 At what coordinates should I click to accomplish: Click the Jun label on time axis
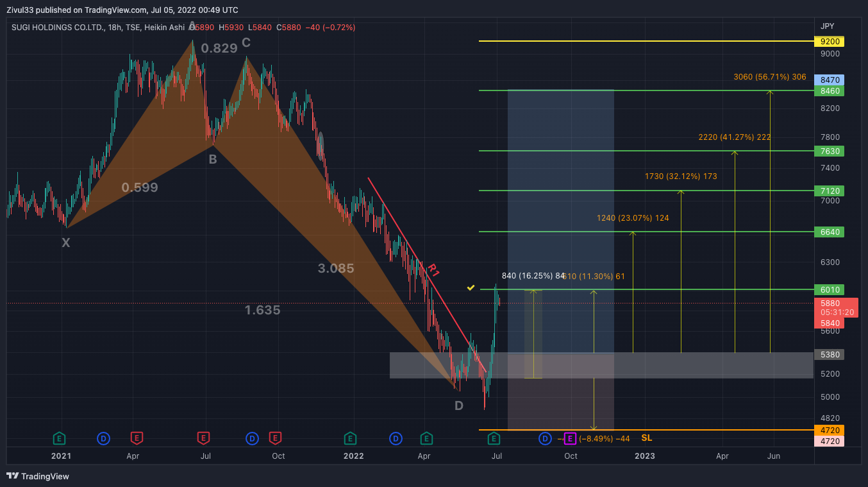click(x=774, y=456)
